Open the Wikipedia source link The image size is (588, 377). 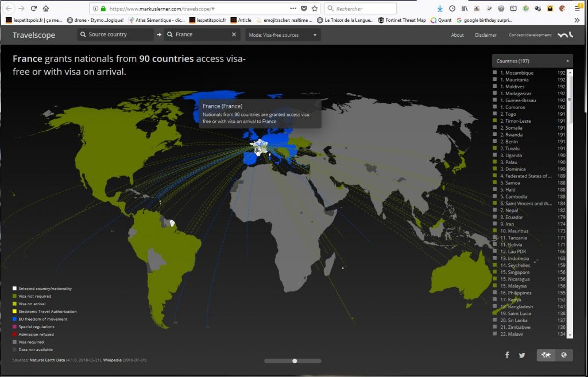pyautogui.click(x=115, y=360)
